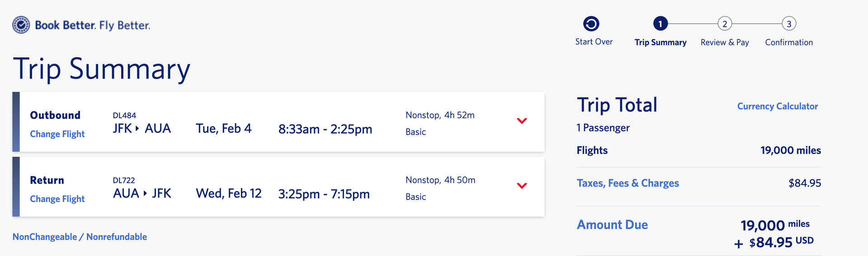Expand the Return flight details chevron

522,186
